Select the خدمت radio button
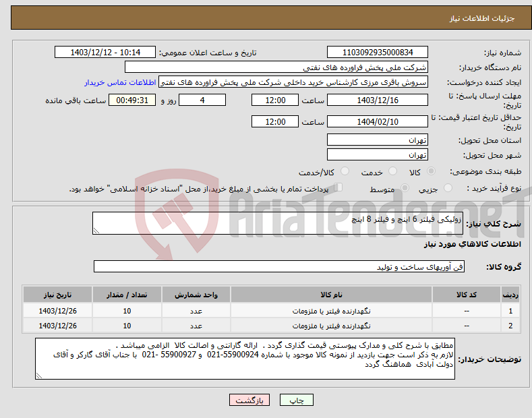This screenshot has width=532, height=418. (392, 171)
